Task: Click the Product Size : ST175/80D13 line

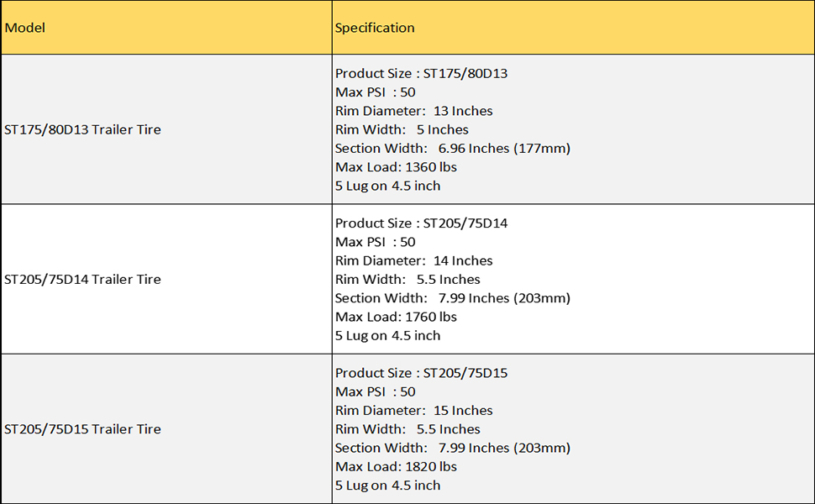Action: [421, 73]
